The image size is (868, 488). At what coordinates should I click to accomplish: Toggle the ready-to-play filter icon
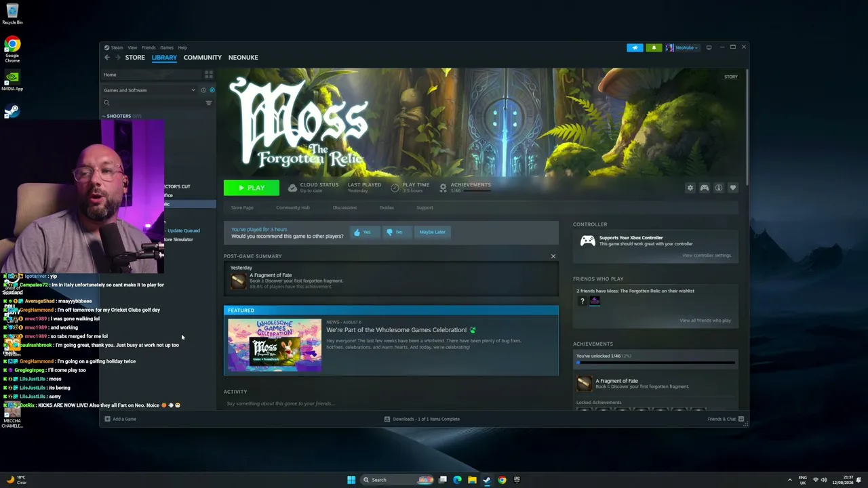(212, 90)
